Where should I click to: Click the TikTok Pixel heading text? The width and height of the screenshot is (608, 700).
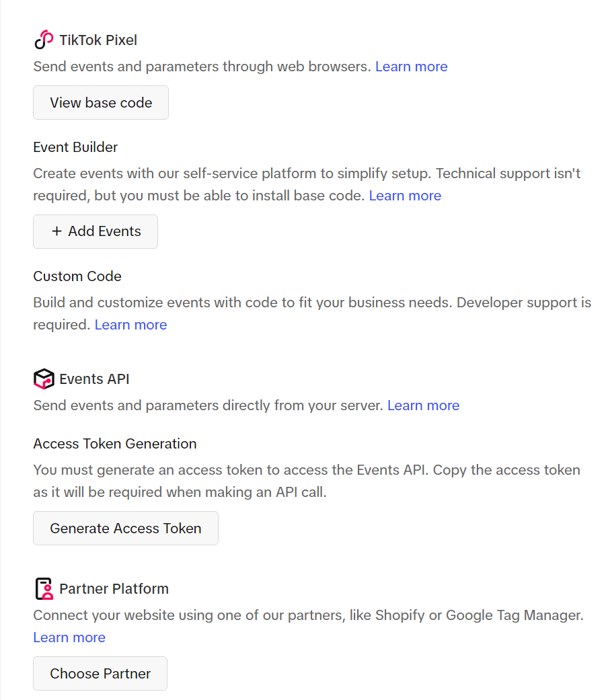click(x=98, y=40)
